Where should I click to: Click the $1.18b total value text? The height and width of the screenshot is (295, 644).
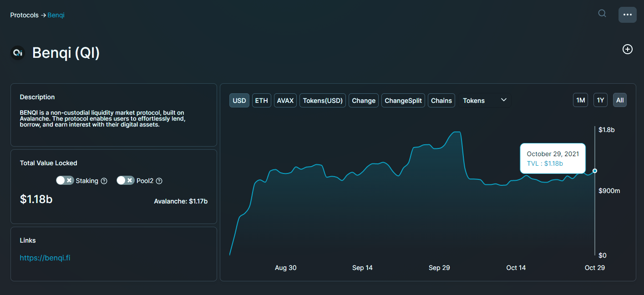point(36,199)
